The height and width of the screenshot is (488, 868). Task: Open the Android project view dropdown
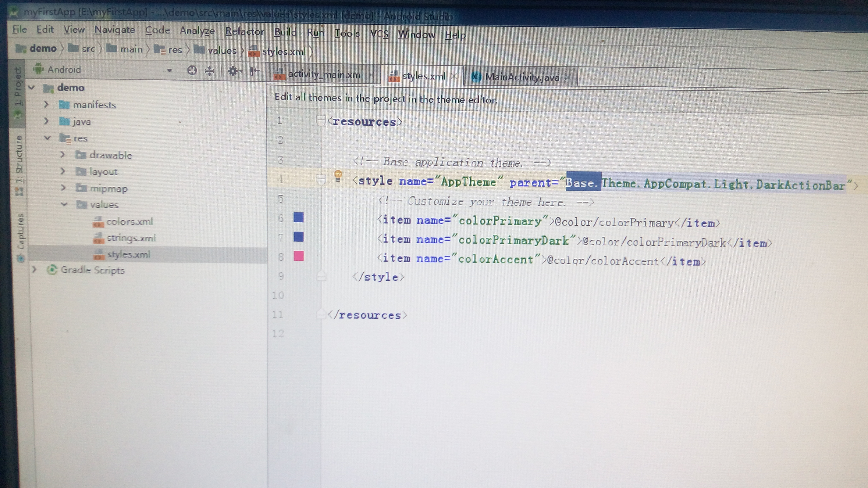point(170,70)
